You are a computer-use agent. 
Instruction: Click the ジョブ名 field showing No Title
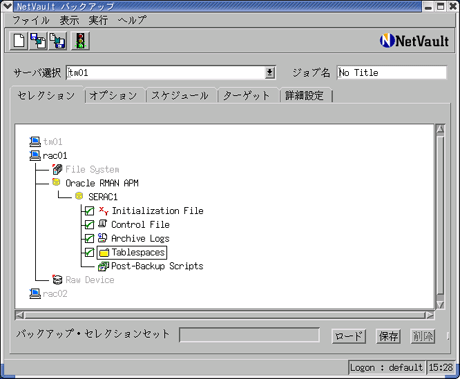click(x=391, y=72)
